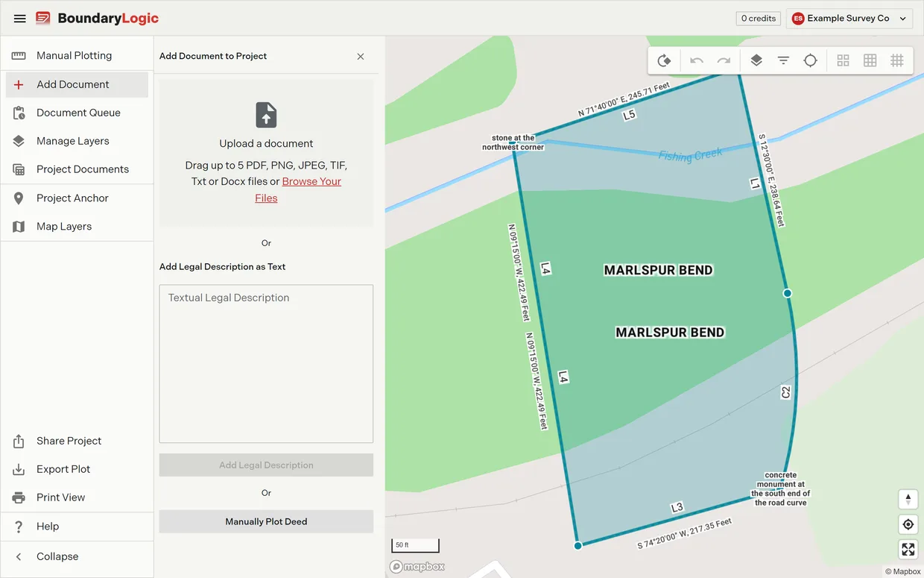Viewport: 924px width, 578px height.
Task: Open the hamburger menu
Action: pyautogui.click(x=20, y=19)
